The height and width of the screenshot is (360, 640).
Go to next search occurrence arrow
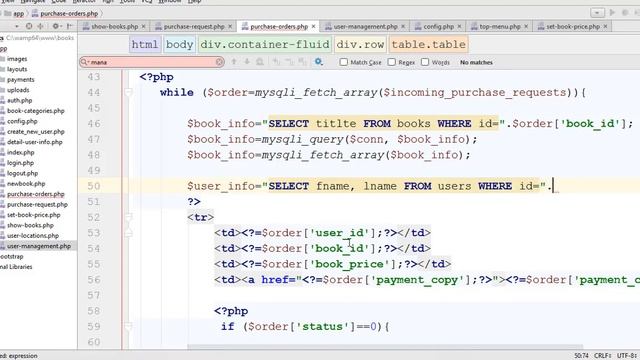[x=247, y=62]
